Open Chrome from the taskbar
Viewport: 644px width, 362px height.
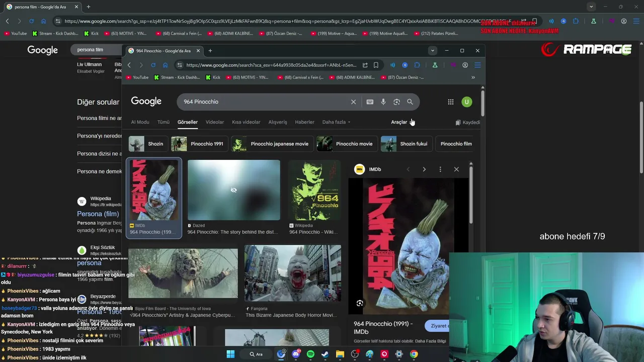[414, 354]
